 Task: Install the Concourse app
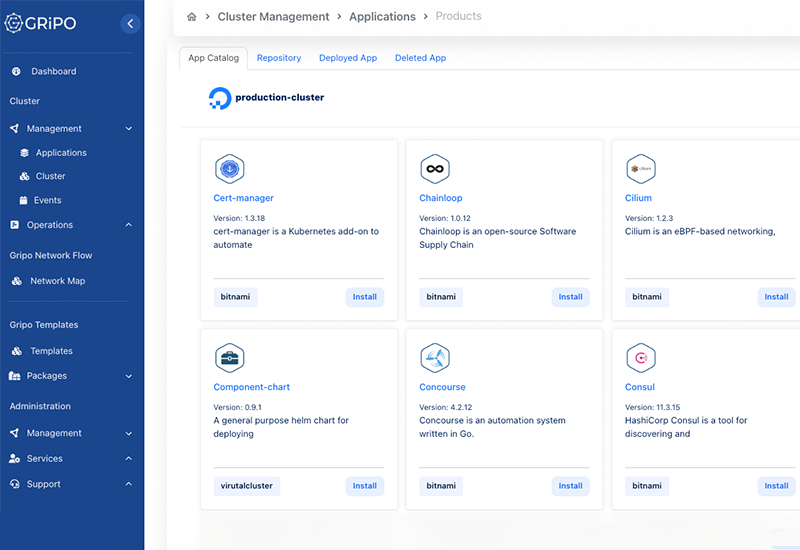(570, 486)
